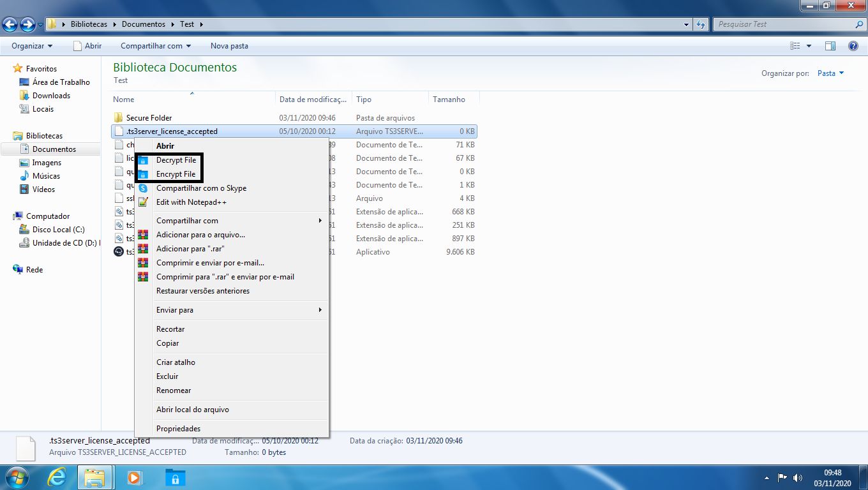868x490 pixels.
Task: Sort by the Data de modificação column
Action: [x=314, y=100]
